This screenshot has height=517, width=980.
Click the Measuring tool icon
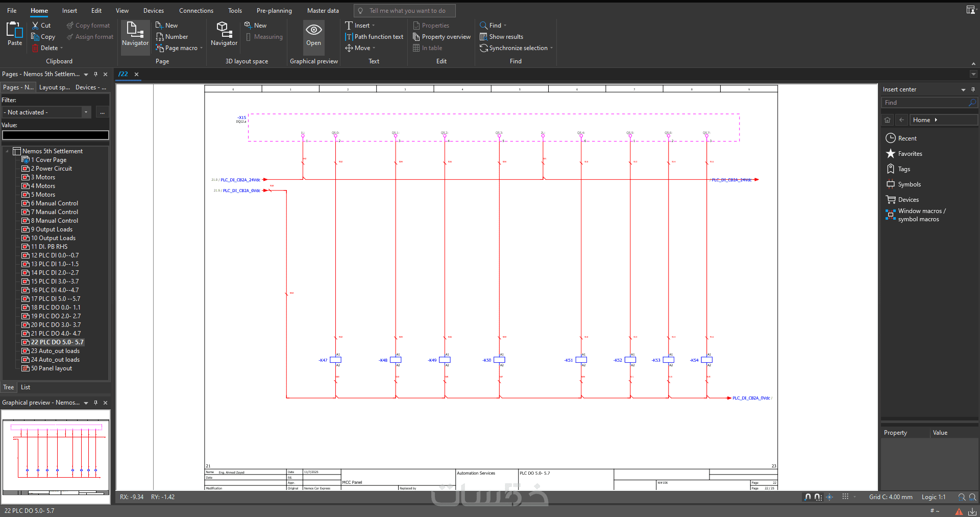(248, 37)
